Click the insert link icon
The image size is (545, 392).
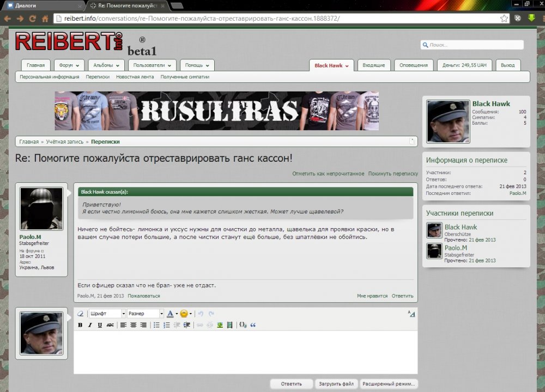[x=200, y=325]
